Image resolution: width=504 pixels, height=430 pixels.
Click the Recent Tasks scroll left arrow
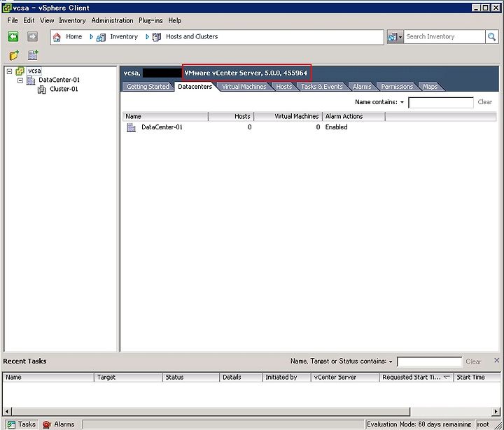point(8,411)
